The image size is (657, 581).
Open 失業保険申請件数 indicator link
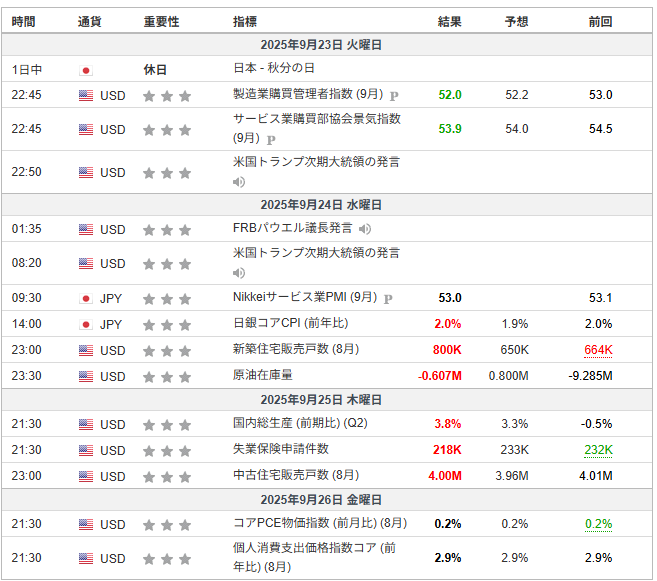tap(281, 449)
